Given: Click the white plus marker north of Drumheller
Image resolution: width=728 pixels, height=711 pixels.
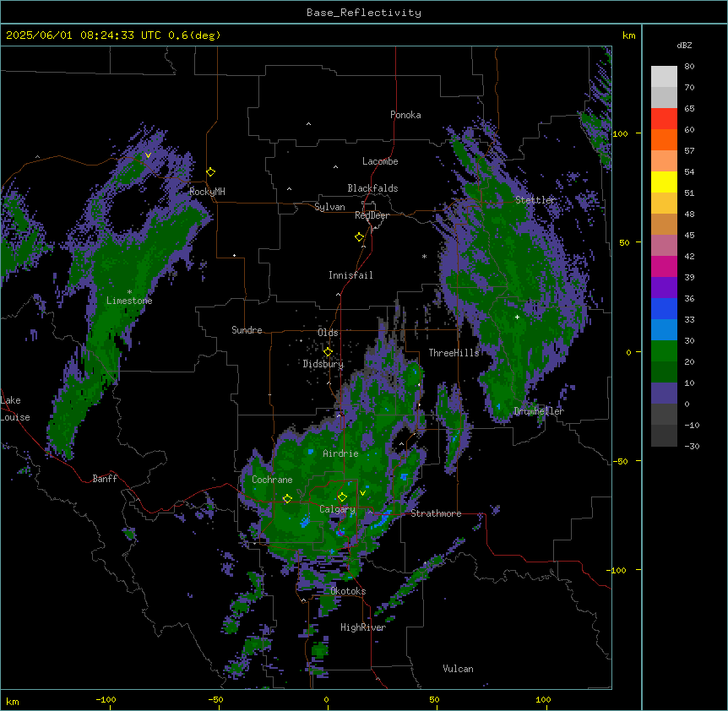Looking at the screenshot, I should click(517, 317).
